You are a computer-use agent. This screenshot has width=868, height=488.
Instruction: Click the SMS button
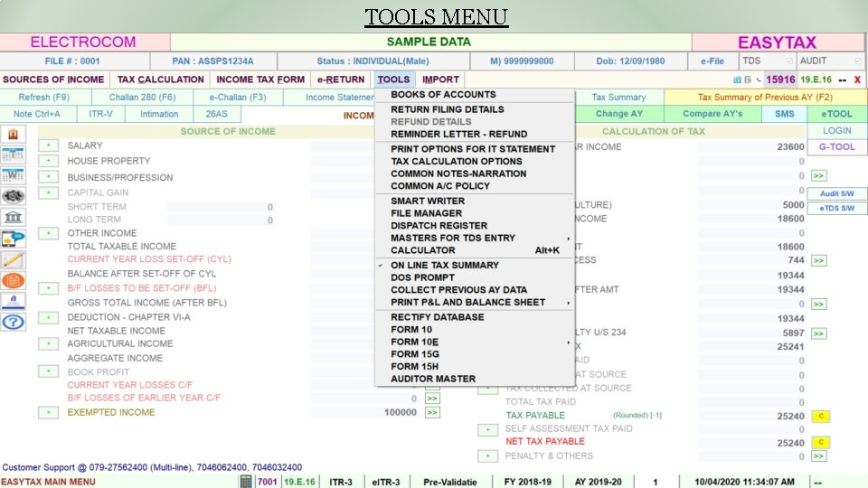[785, 114]
